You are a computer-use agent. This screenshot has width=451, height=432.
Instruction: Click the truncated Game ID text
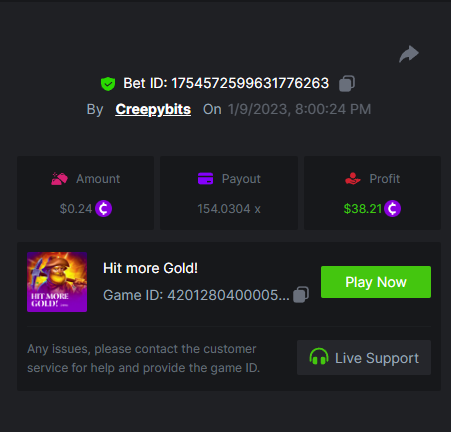[x=196, y=295]
